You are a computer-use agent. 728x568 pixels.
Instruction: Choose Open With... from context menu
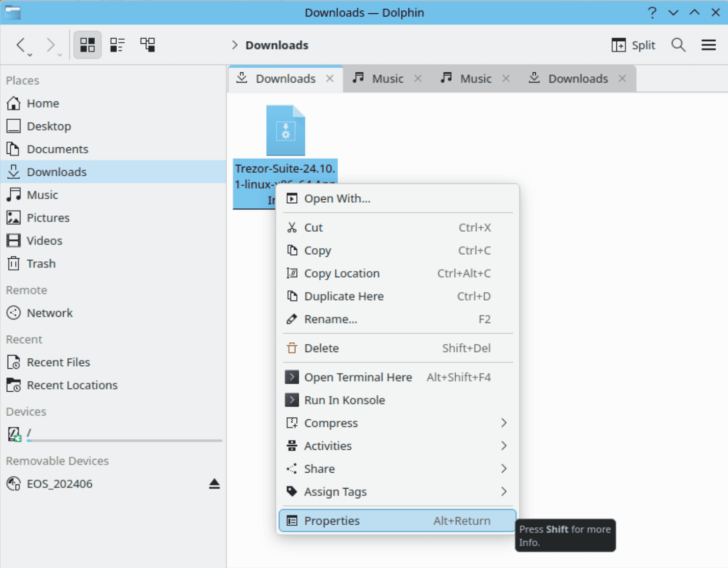coord(397,199)
